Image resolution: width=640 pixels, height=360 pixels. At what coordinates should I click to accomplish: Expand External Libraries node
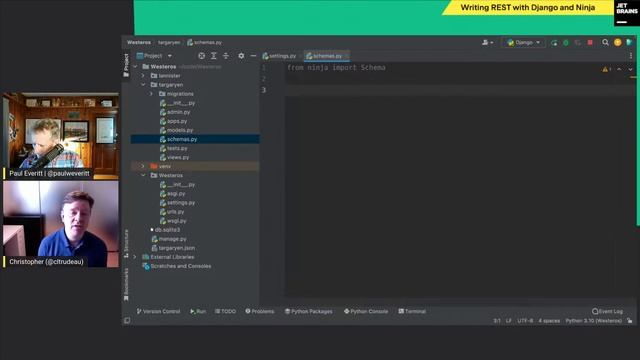coord(135,257)
